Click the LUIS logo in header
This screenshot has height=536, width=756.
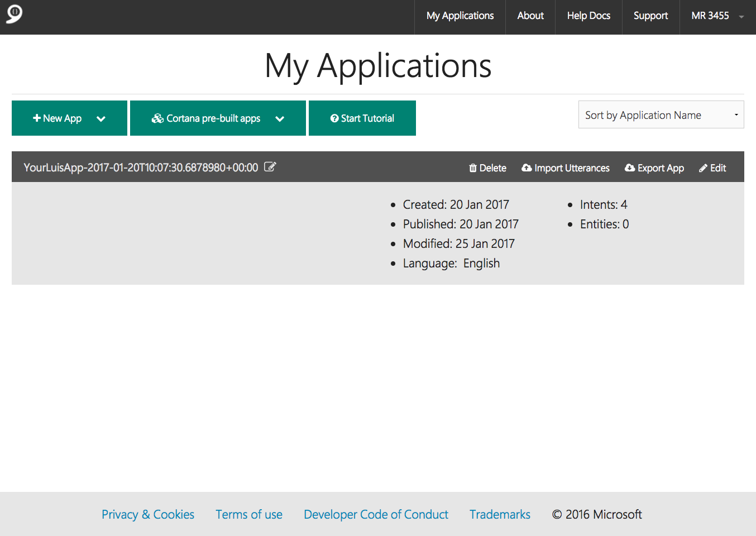15,14
